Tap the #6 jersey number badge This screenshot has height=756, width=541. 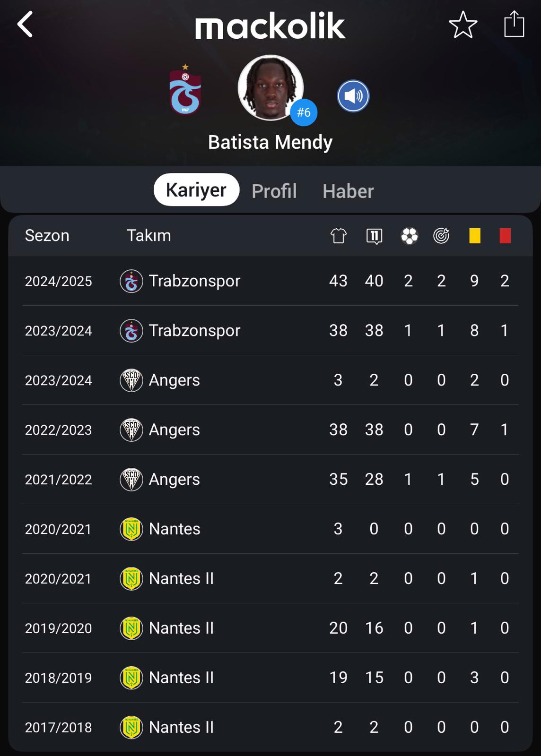coord(304,112)
